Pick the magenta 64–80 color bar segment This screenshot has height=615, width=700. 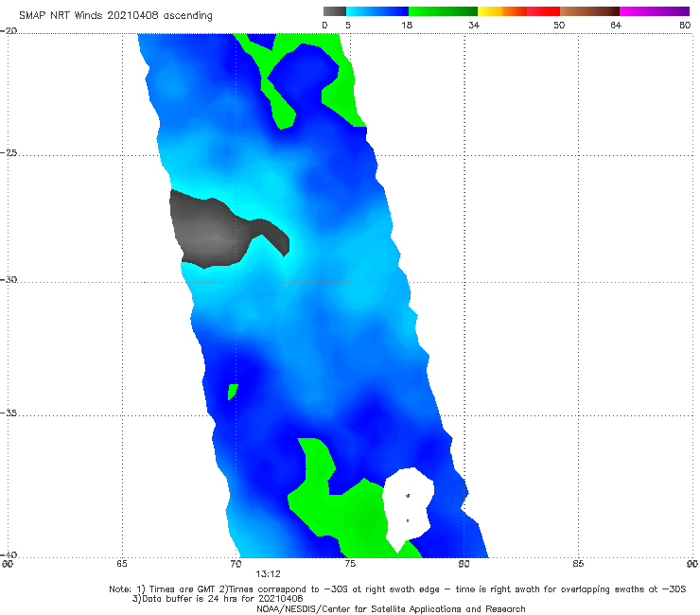pyautogui.click(x=655, y=11)
